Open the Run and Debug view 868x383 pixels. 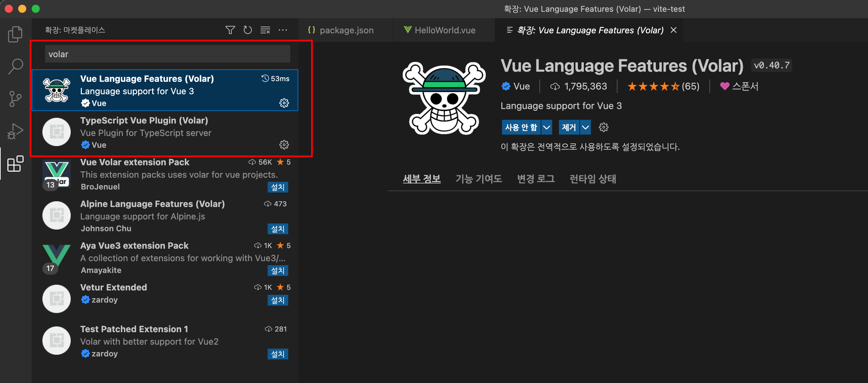15,131
